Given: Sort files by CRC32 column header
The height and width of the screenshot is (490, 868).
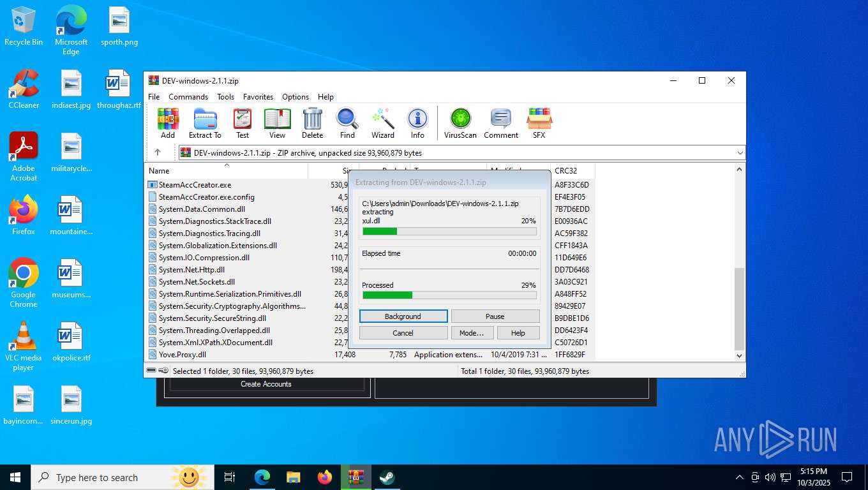Looking at the screenshot, I should pyautogui.click(x=572, y=171).
